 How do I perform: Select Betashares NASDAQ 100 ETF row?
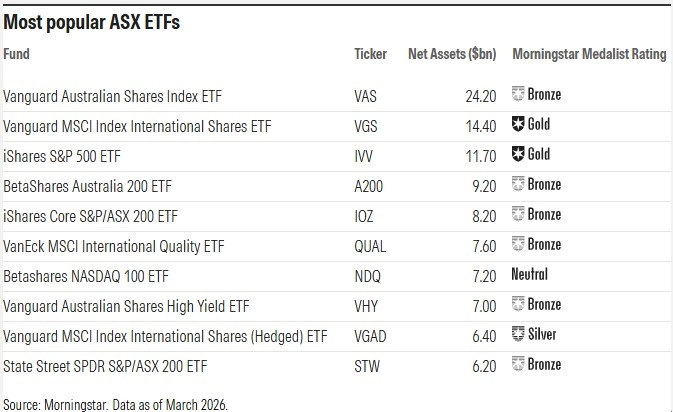click(x=83, y=275)
